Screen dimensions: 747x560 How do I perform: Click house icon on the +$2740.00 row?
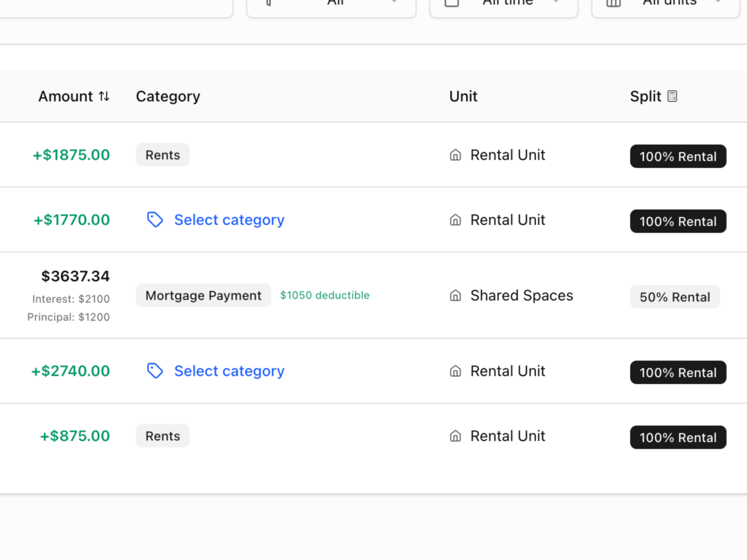click(455, 371)
